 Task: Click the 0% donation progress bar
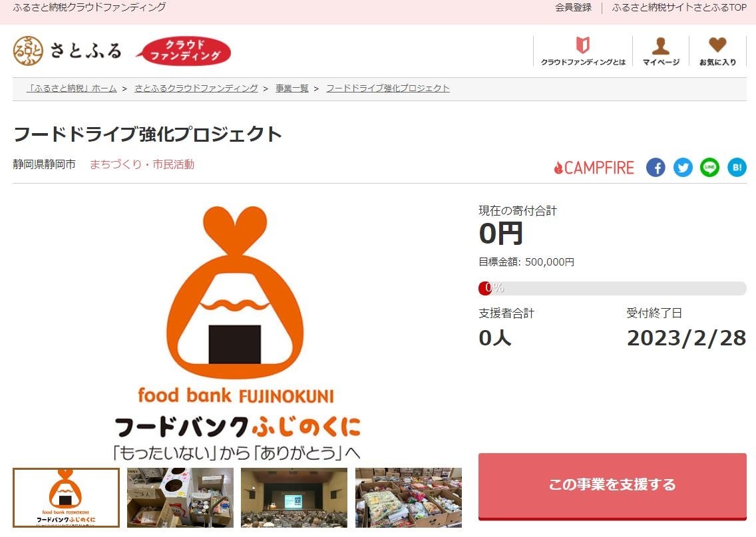pos(612,288)
